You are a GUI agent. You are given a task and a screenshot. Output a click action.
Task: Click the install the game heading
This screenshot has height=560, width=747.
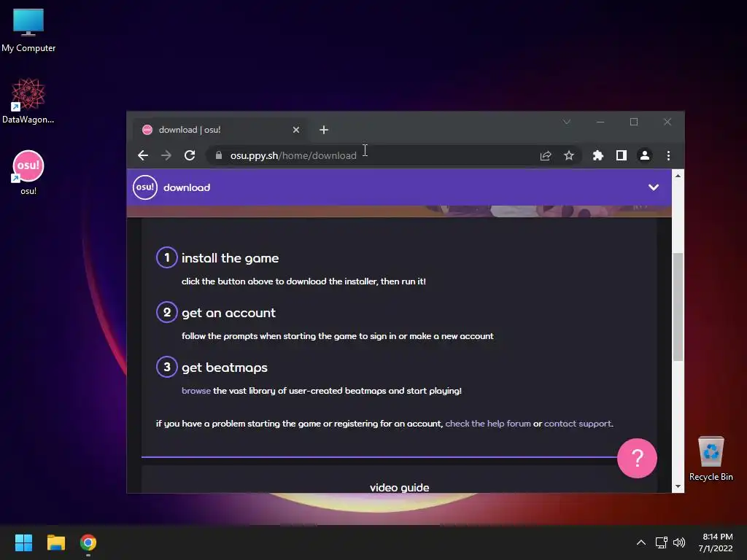pyautogui.click(x=230, y=258)
